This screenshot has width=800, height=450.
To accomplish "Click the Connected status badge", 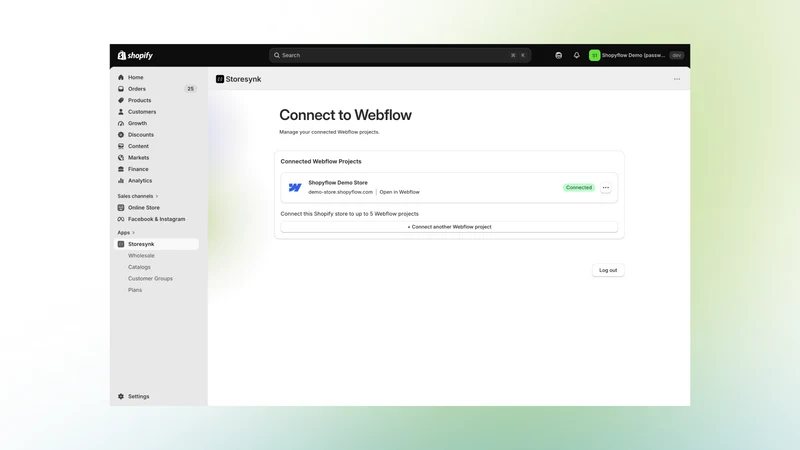I will pyautogui.click(x=579, y=188).
